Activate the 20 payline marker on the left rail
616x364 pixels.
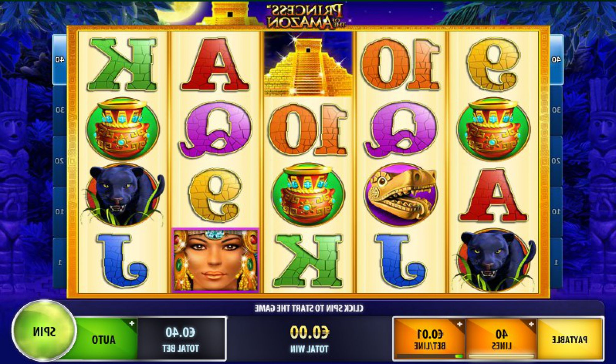click(60, 161)
